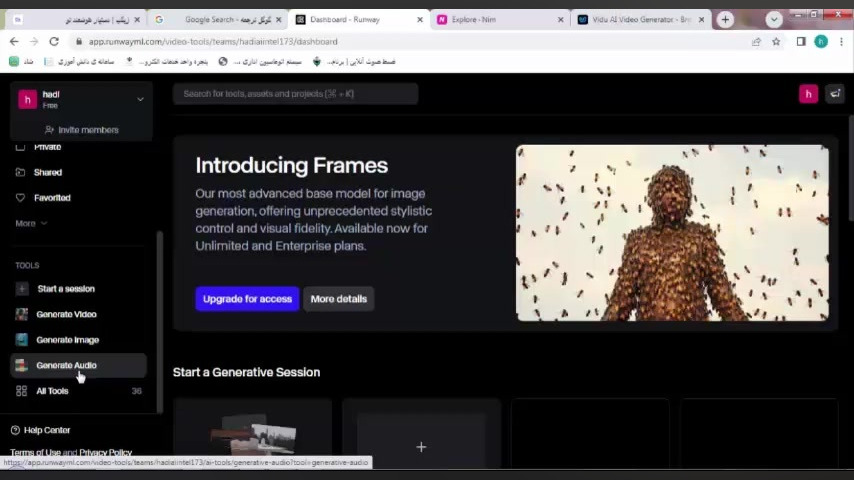
Task: Switch to the Explore - Nim tab
Action: [499, 20]
